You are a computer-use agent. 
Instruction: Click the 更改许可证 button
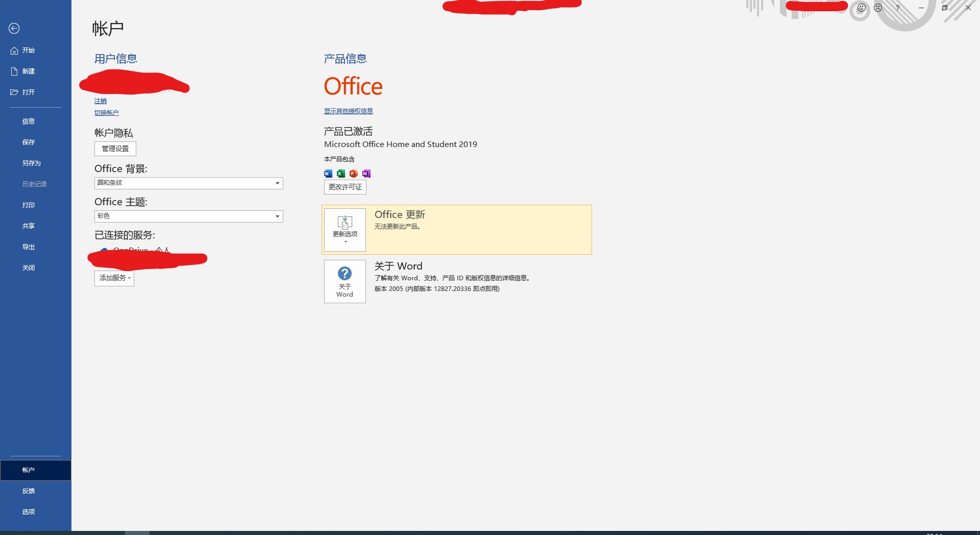pos(345,187)
